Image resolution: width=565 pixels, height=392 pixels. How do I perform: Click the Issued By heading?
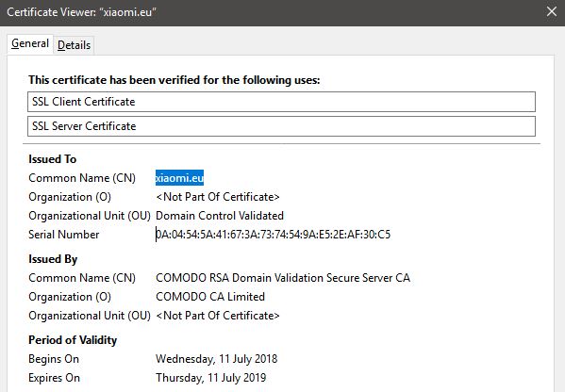point(53,259)
